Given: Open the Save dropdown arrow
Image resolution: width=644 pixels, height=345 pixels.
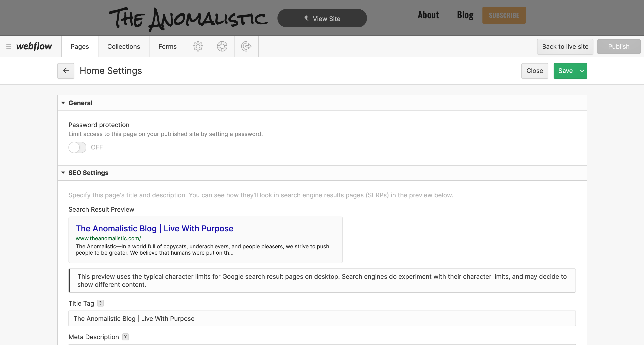Looking at the screenshot, I should (582, 71).
